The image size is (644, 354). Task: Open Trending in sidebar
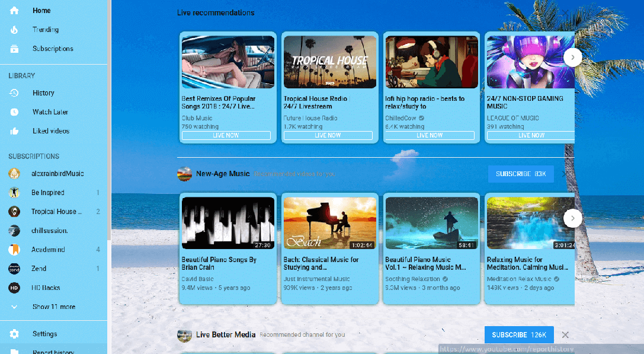(x=53, y=30)
